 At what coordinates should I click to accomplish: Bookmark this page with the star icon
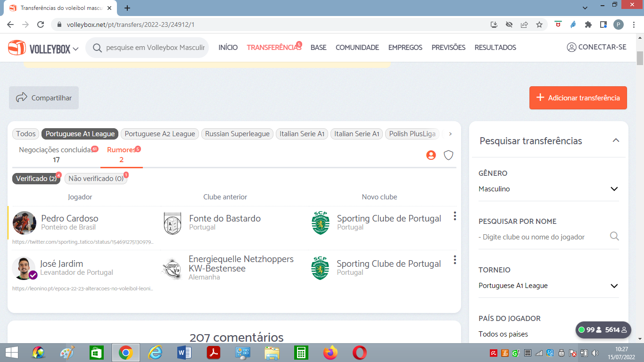[539, 25]
